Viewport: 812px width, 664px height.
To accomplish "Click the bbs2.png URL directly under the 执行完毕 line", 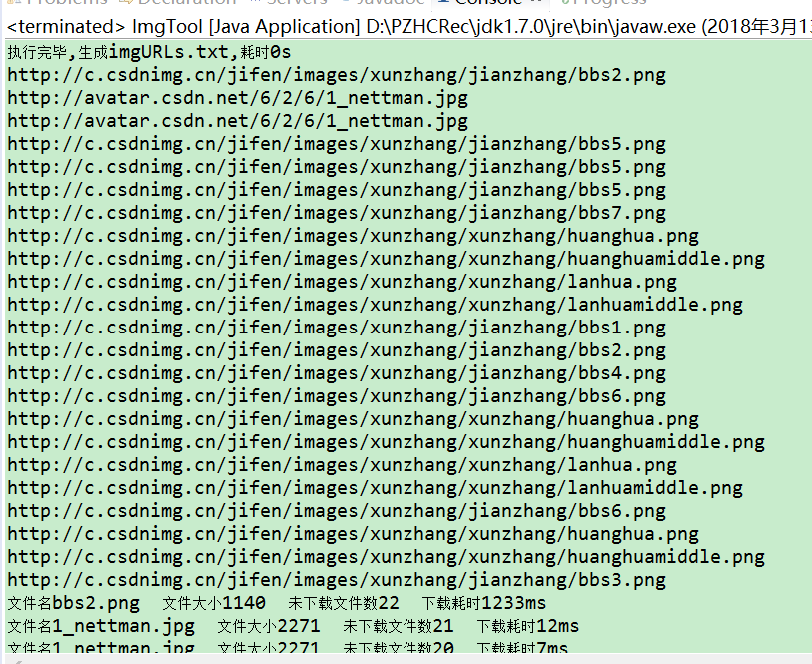I will tap(337, 76).
